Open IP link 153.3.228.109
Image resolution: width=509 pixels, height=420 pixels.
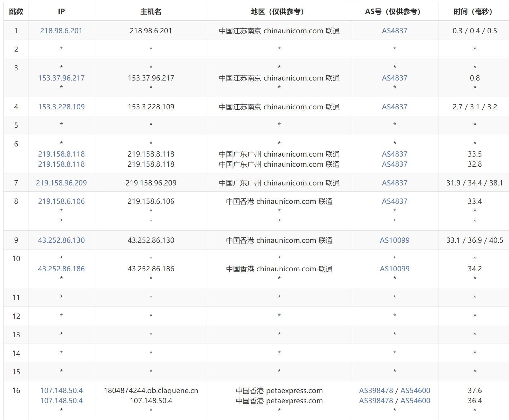(x=61, y=107)
